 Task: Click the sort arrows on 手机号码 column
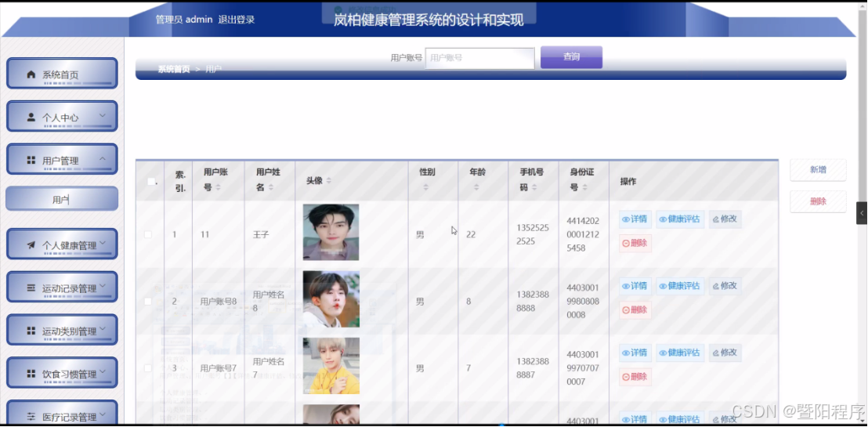[533, 188]
